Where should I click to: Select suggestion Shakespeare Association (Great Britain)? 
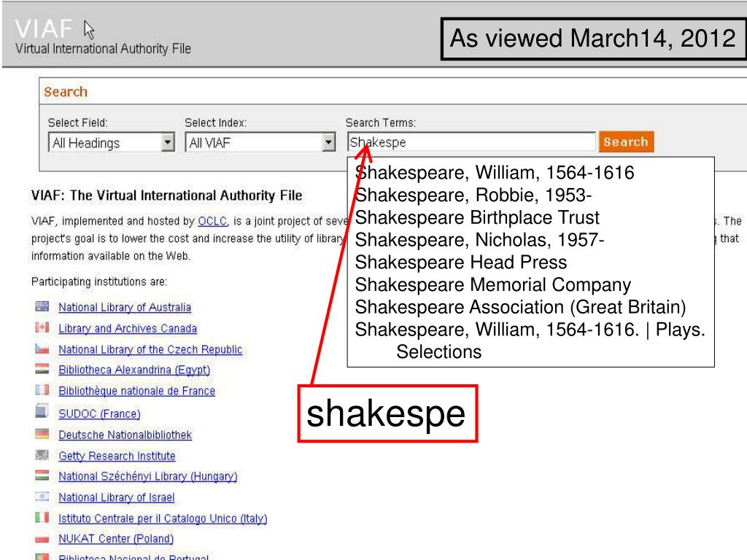coord(520,307)
